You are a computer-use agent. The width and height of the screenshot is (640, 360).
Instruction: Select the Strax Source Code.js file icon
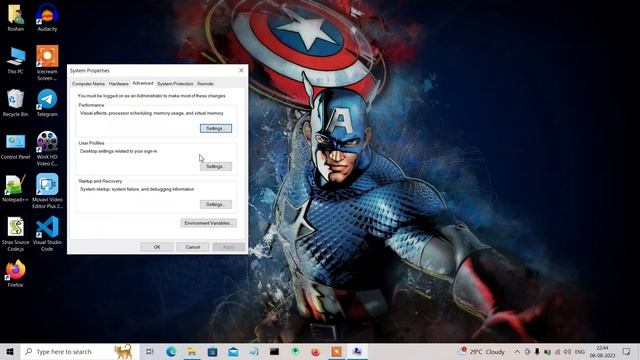(x=16, y=234)
